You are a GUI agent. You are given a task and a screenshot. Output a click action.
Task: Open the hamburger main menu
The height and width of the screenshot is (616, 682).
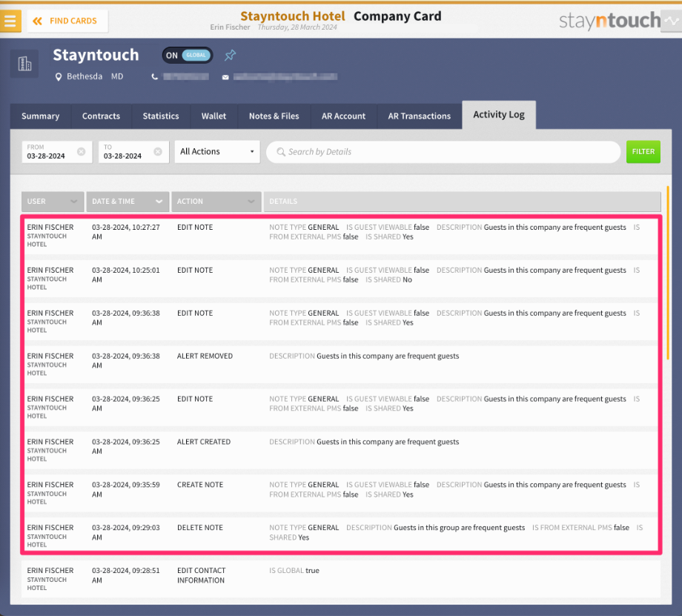pos(10,21)
